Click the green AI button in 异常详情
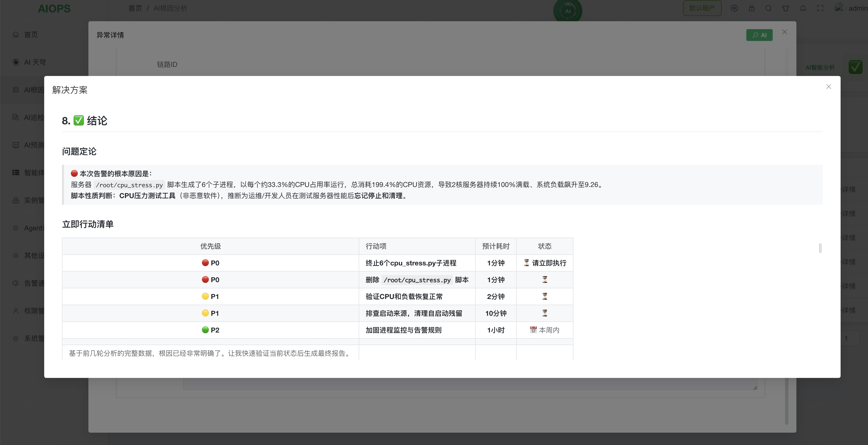The height and width of the screenshot is (445, 868). (x=759, y=35)
